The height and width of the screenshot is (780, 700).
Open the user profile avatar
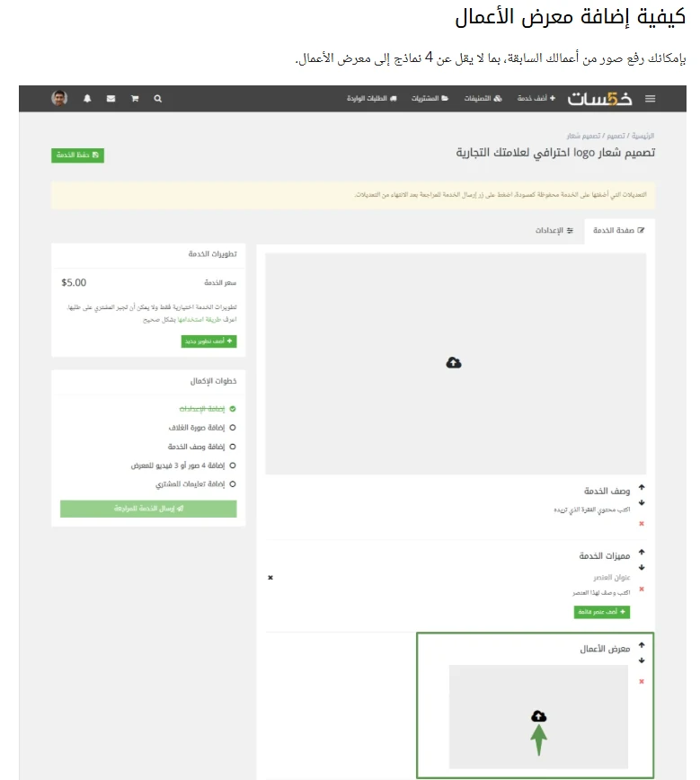coord(59,98)
